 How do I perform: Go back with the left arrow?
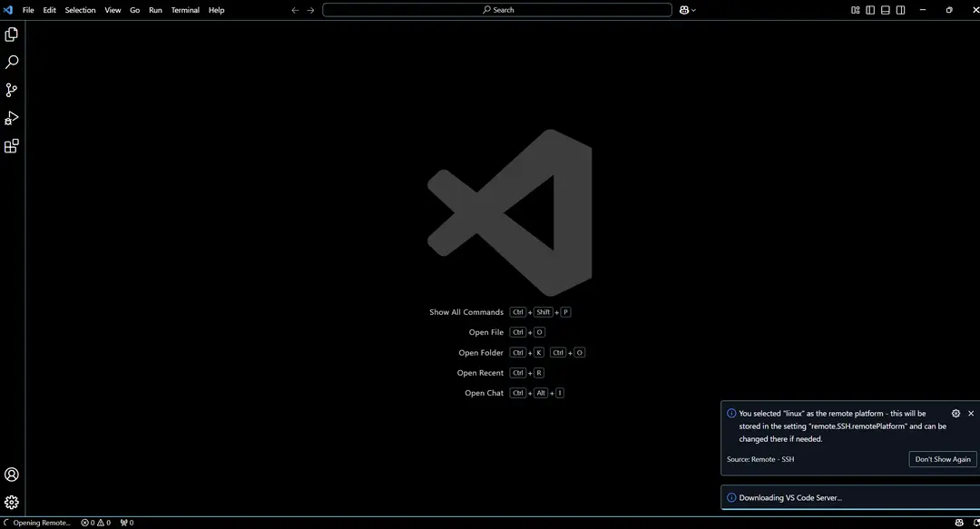pos(295,10)
